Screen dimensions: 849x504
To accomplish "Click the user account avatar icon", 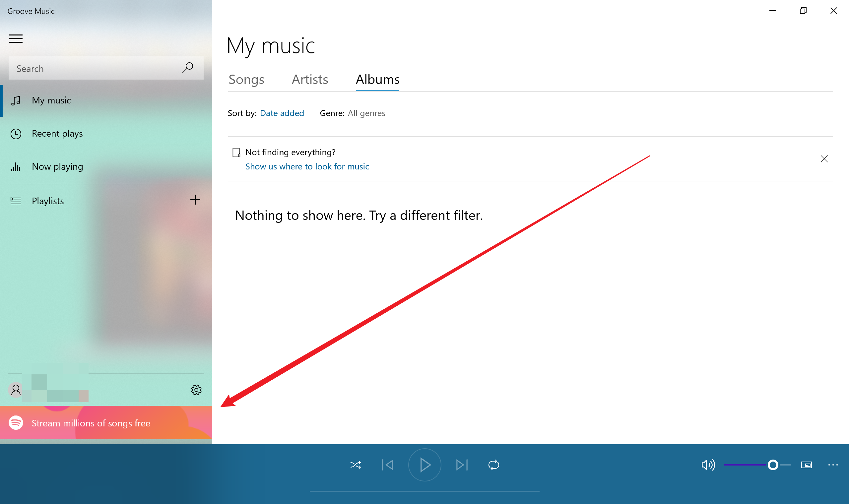I will [x=16, y=390].
